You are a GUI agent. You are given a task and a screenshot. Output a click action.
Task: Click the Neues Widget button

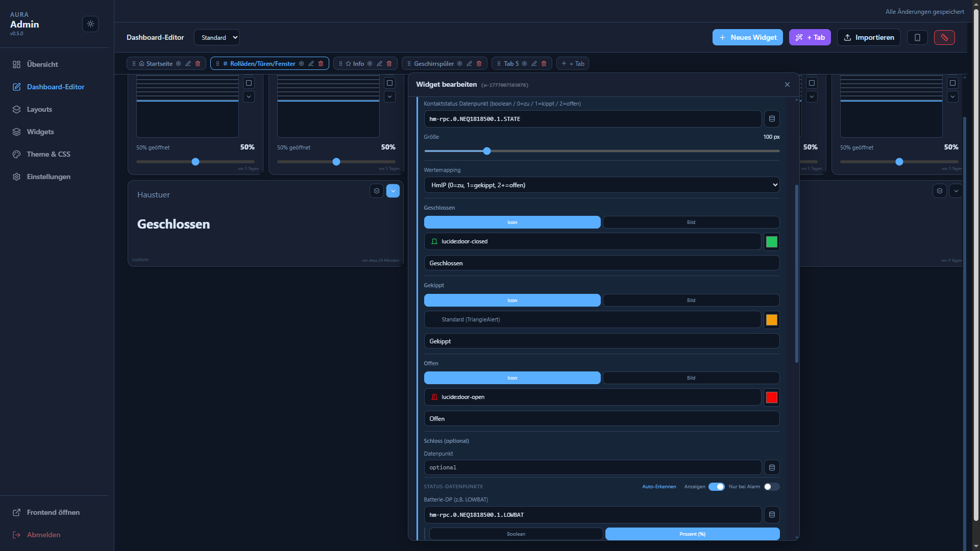coord(747,37)
